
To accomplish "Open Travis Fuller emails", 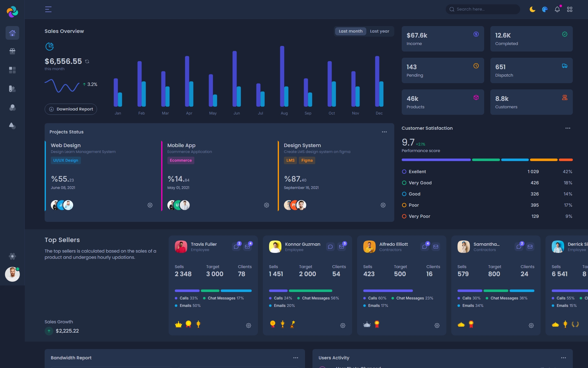I will point(248,246).
